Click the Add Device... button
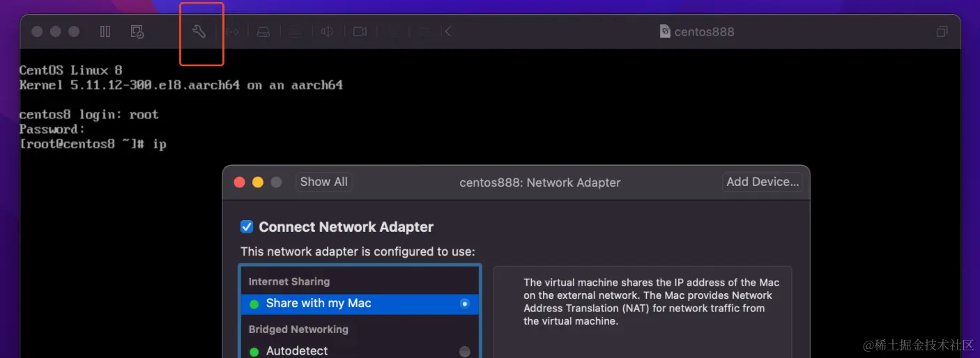The image size is (980, 358). (x=763, y=182)
